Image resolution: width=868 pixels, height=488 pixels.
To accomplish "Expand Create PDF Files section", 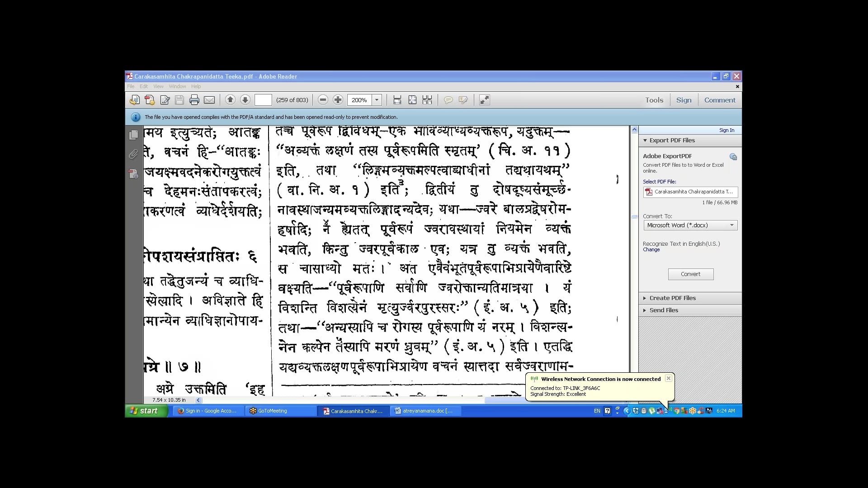I will pyautogui.click(x=672, y=298).
